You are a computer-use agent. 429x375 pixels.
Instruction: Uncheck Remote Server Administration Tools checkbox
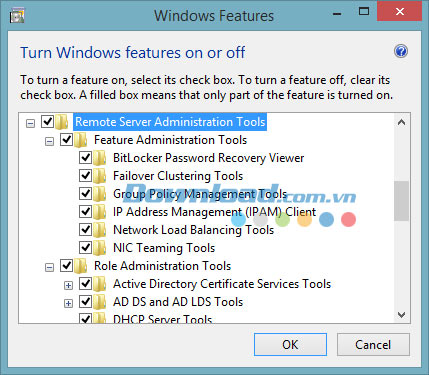pyautogui.click(x=47, y=121)
